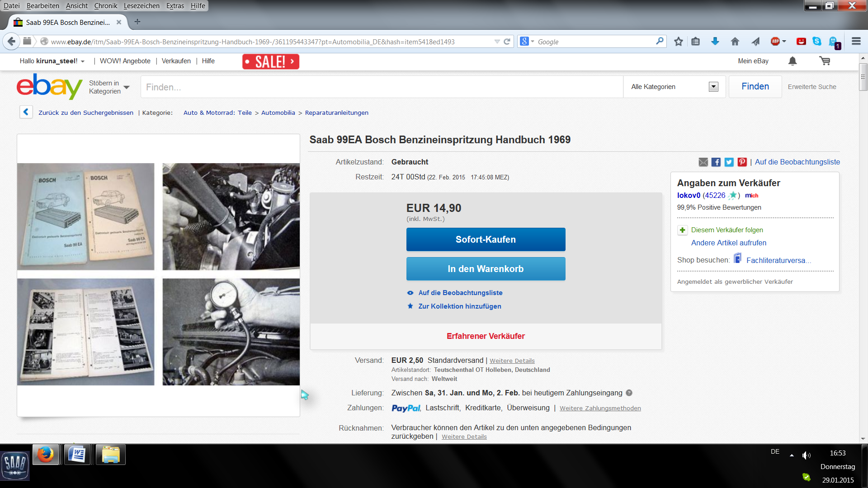Open the volume control in tray

(x=806, y=455)
